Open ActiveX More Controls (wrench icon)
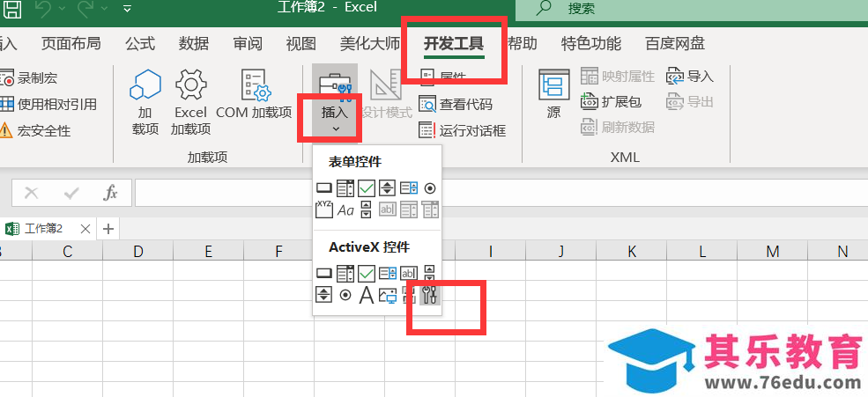 coord(429,295)
